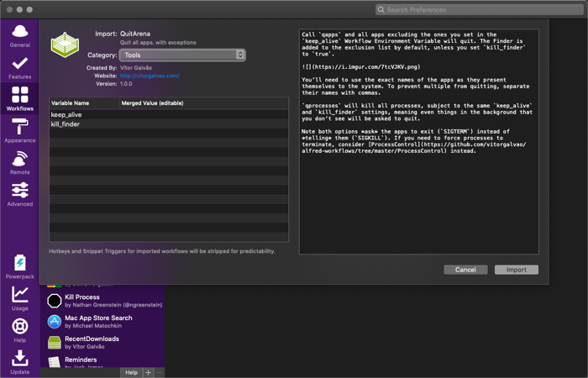Open the Appearance preferences
This screenshot has height=378, width=588.
[20, 131]
